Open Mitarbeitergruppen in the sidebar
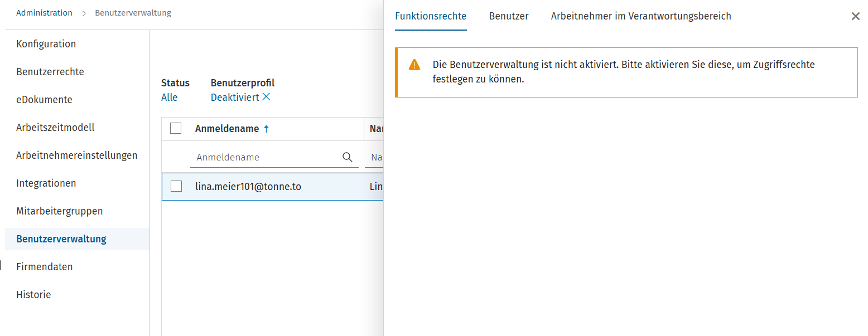Screen dimensions: 868x336 [60, 211]
